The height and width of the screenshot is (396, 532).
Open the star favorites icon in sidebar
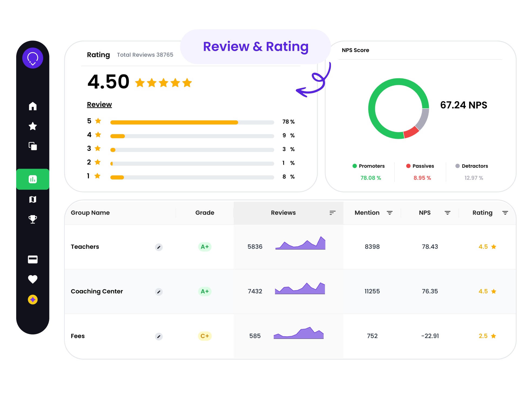point(33,126)
